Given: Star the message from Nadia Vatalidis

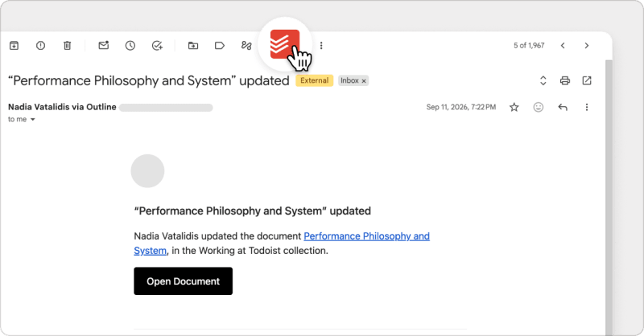Looking at the screenshot, I should 514,107.
